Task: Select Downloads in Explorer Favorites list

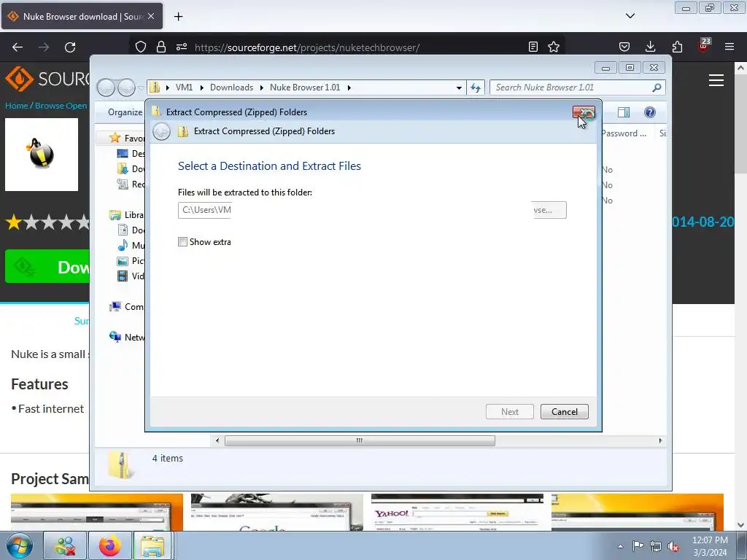Action: 131,168
